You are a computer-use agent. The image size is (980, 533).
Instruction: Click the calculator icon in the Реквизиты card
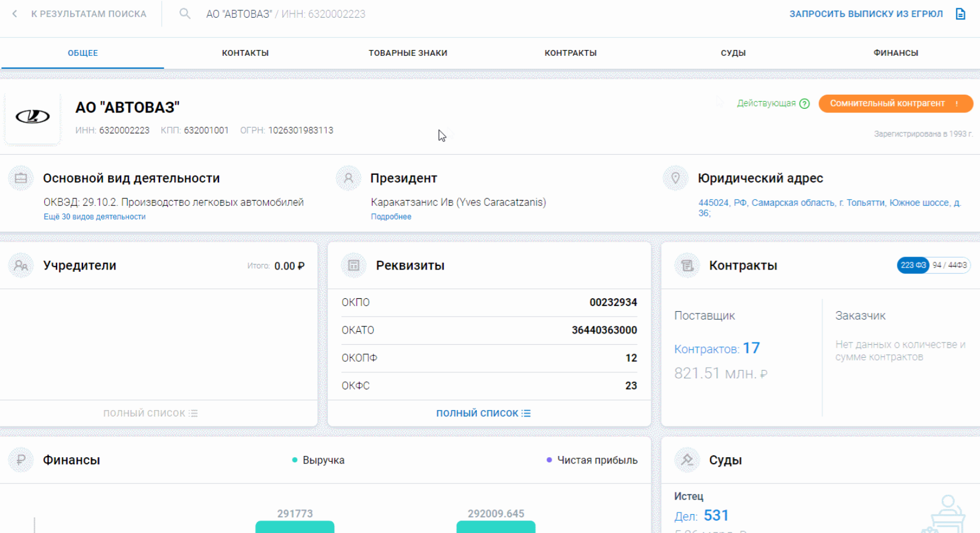coord(353,265)
